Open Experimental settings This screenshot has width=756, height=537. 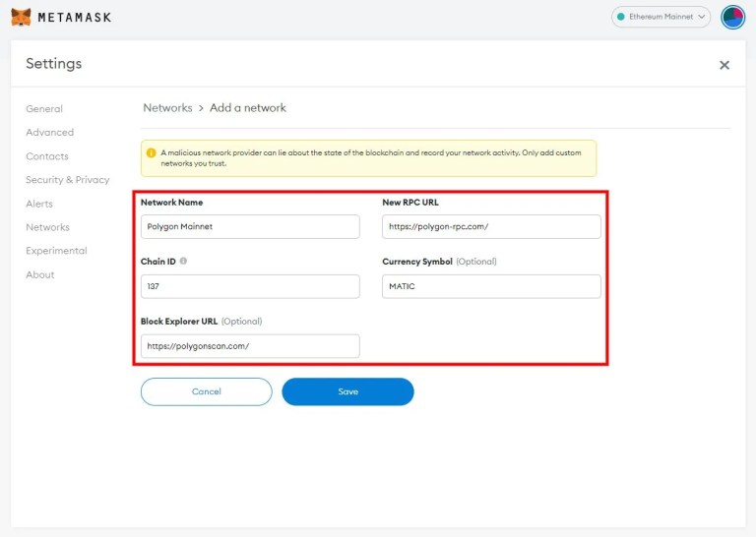[56, 251]
